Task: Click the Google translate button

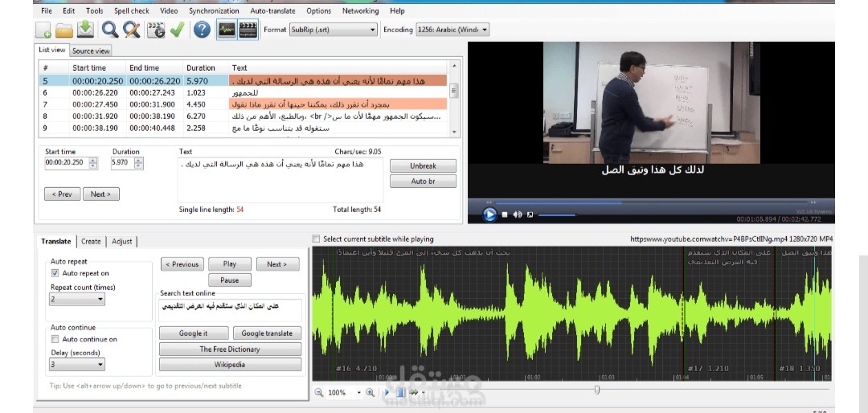Action: click(267, 333)
